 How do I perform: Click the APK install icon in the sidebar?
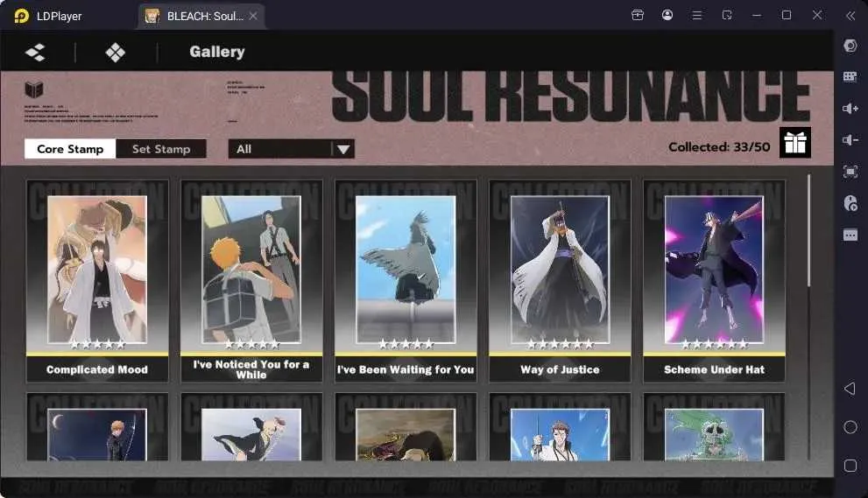[x=850, y=203]
